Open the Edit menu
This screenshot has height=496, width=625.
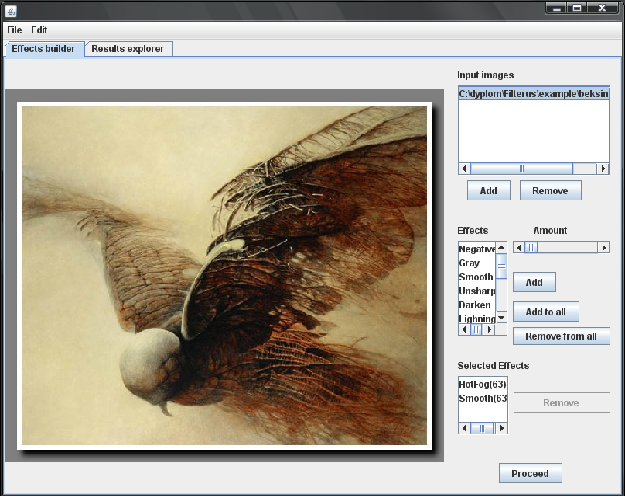tap(39, 30)
